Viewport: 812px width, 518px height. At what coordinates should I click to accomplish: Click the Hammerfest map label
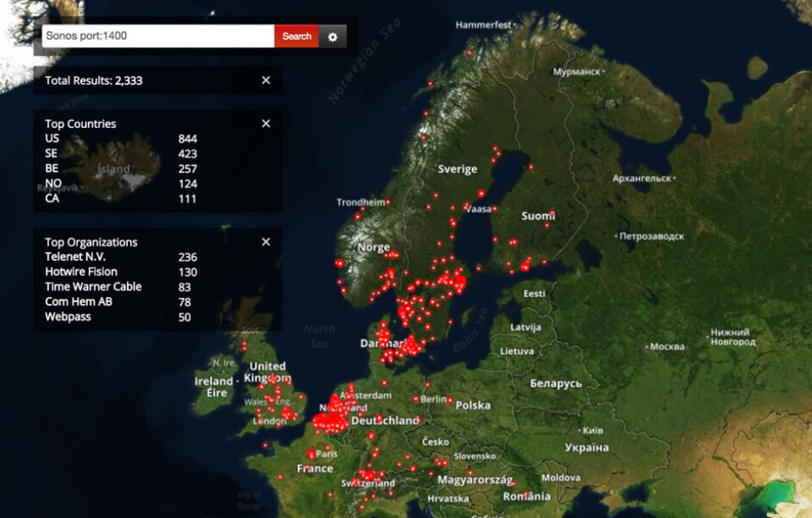[x=483, y=25]
